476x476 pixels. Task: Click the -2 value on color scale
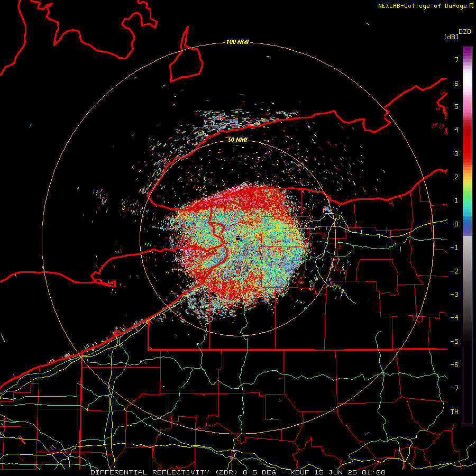click(x=454, y=271)
